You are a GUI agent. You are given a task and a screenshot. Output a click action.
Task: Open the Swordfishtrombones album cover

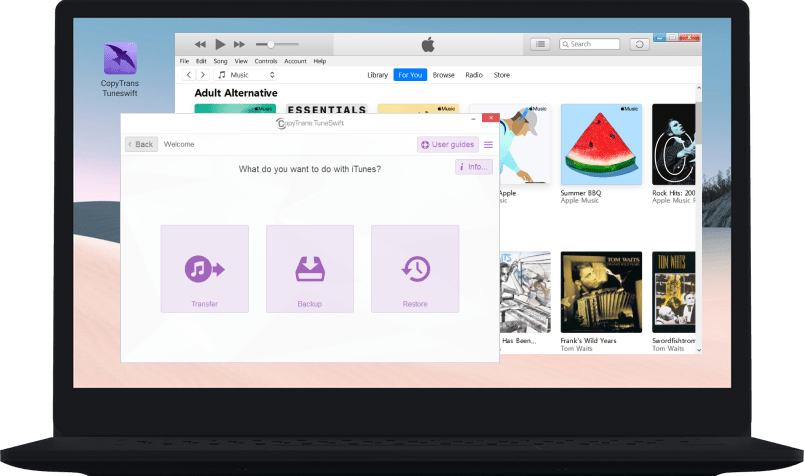(673, 292)
